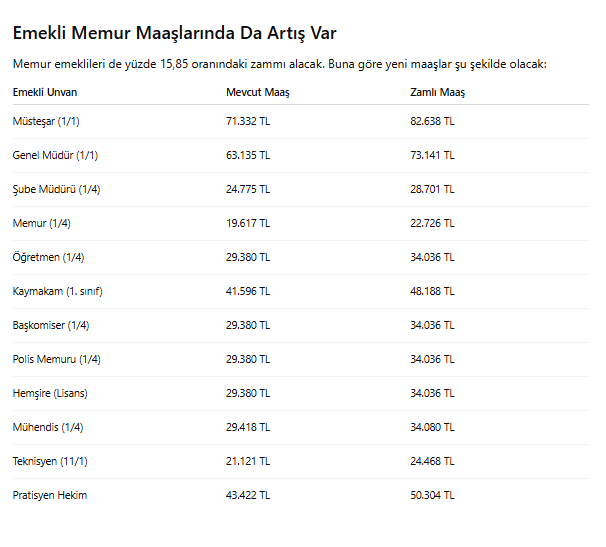Click the 'Memur (1/4)' row label

[41, 223]
